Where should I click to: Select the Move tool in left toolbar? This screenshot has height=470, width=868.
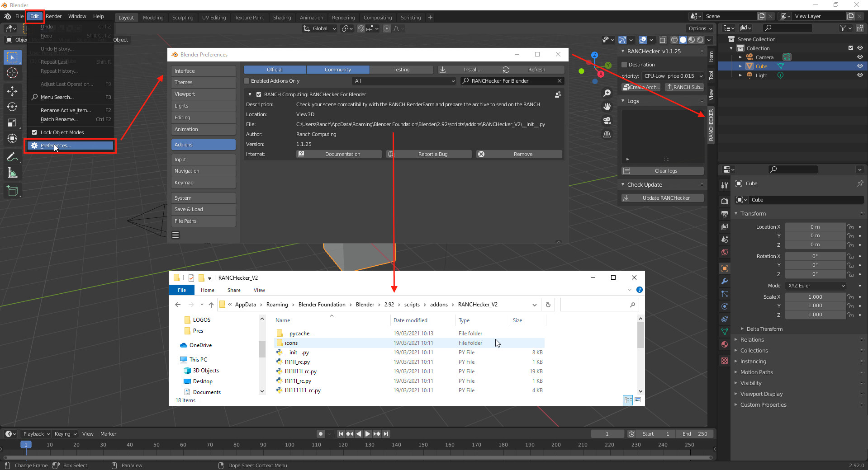pyautogui.click(x=12, y=91)
